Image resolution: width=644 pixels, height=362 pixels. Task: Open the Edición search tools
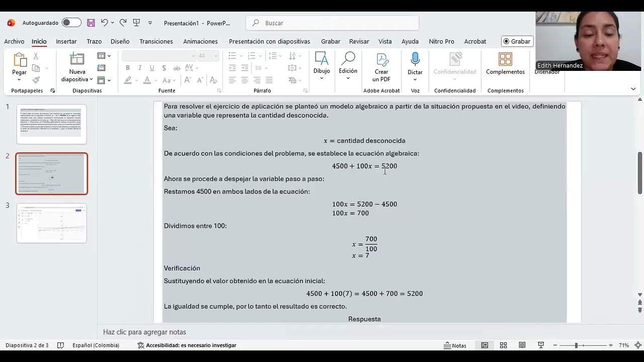click(348, 66)
